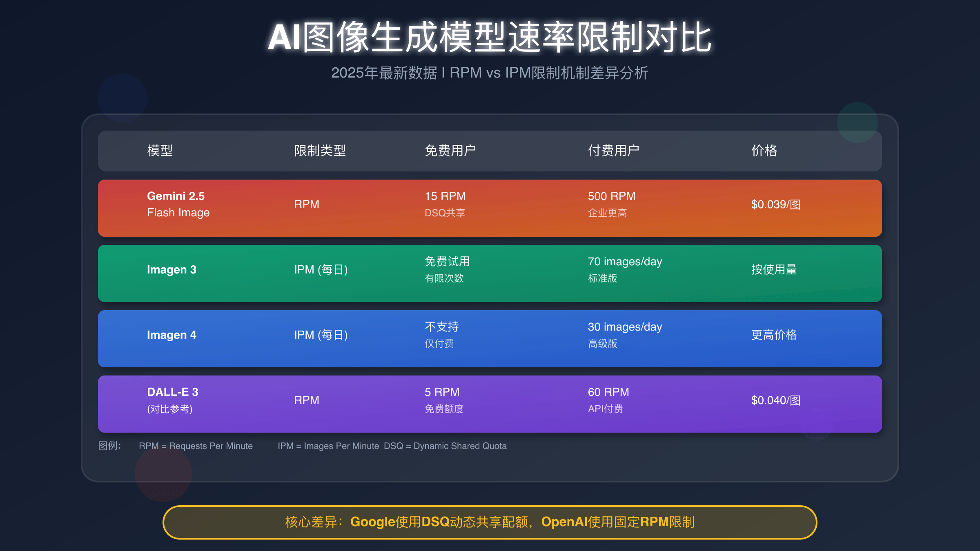The height and width of the screenshot is (551, 980).
Task: Click the DSQ共享 note
Action: [445, 213]
